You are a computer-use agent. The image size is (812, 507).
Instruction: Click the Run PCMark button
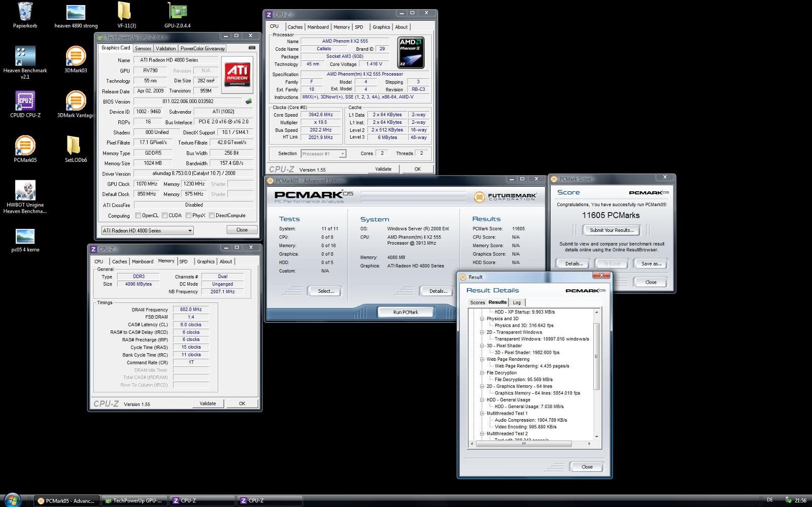pyautogui.click(x=405, y=312)
